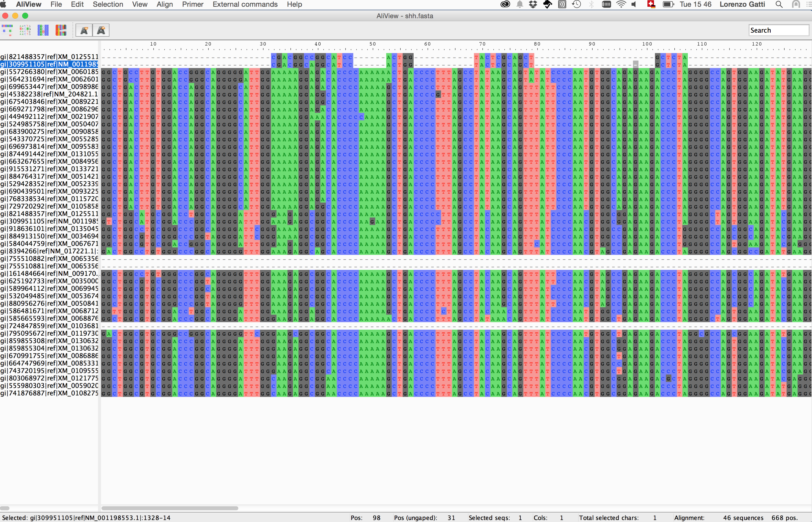Click the 'Pos (ungaped): 31' status text
This screenshot has width=812, height=522.
(425, 518)
